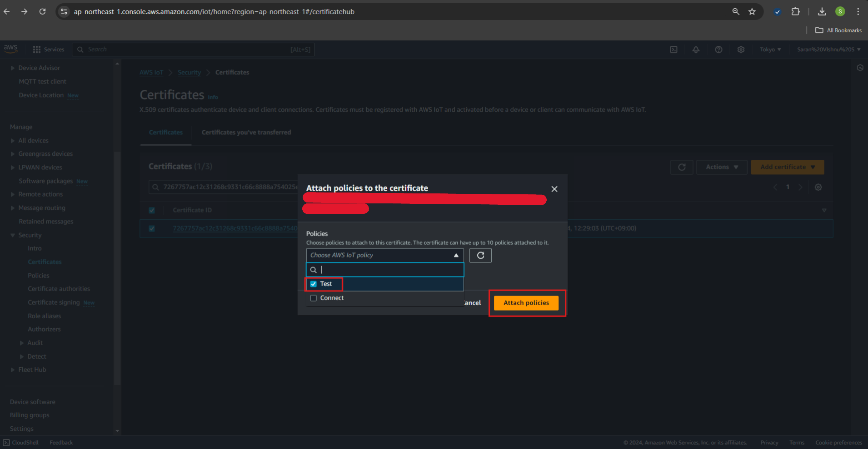
Task: Click the Attach policies button
Action: [x=526, y=303]
